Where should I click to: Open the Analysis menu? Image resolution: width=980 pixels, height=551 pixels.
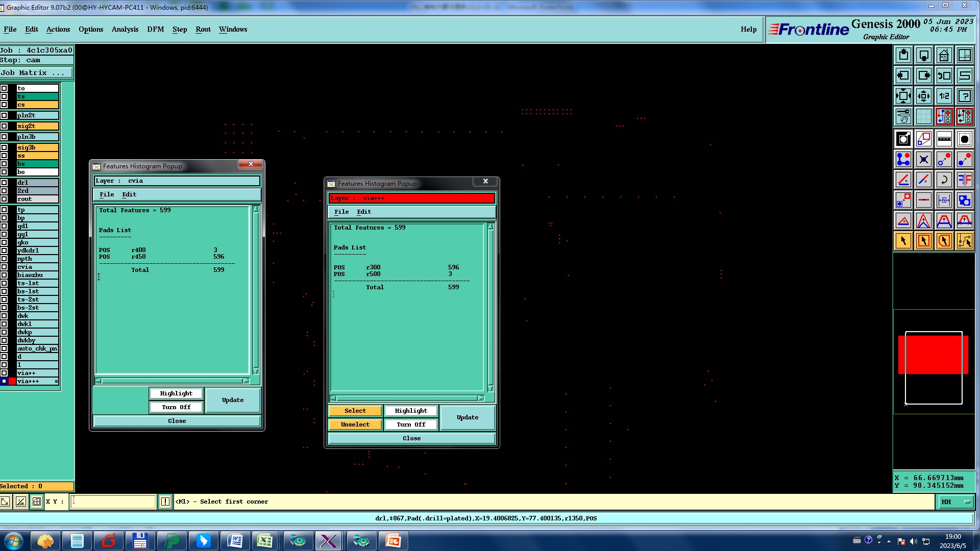(125, 29)
